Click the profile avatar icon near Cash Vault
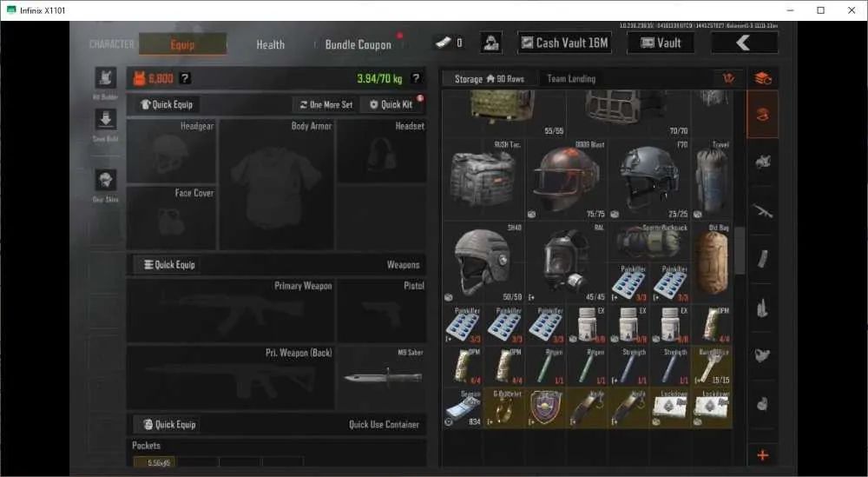 pyautogui.click(x=491, y=43)
